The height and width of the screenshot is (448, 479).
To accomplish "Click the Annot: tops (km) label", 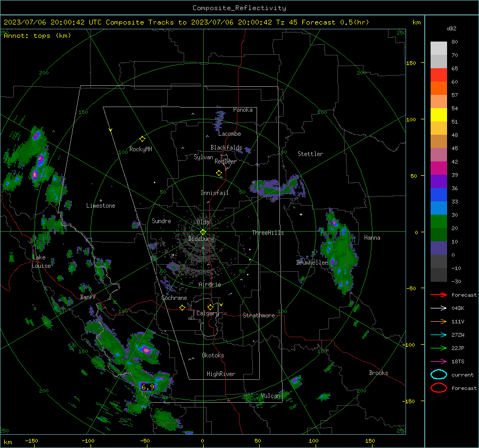I will click(x=37, y=36).
